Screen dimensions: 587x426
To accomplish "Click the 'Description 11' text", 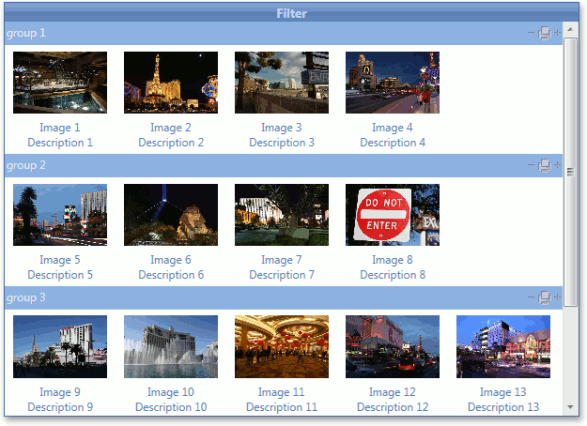I will pyautogui.click(x=282, y=407).
